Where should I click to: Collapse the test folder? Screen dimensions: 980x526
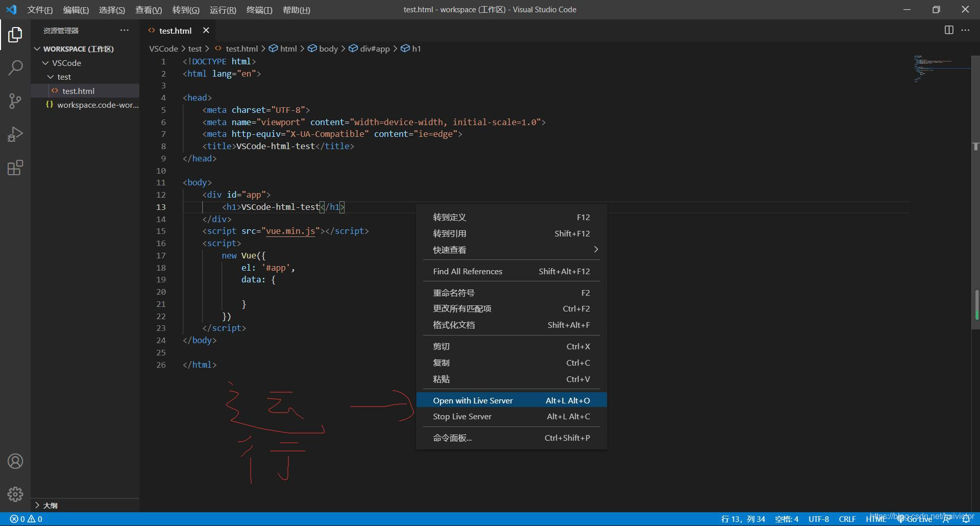[51, 77]
